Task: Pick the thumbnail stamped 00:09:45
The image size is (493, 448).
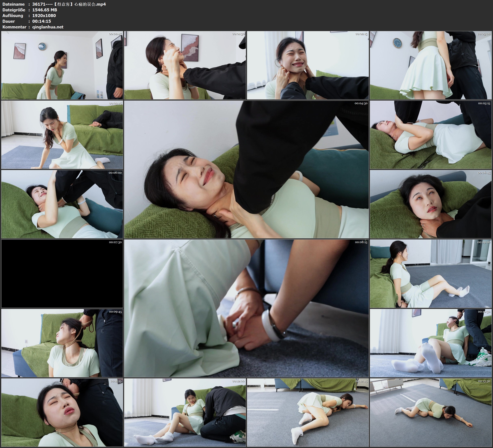Action: coord(62,343)
